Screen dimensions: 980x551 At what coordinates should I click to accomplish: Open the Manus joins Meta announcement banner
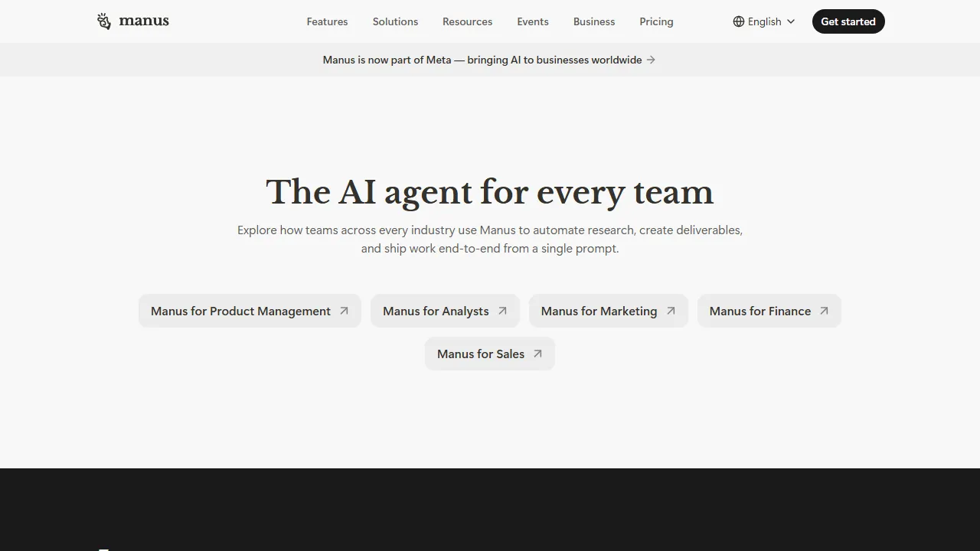tap(489, 60)
